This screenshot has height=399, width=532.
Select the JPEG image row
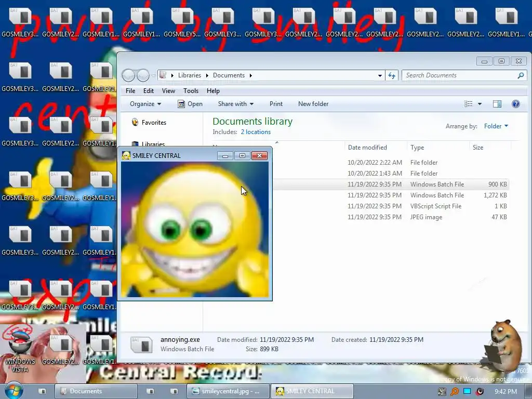pyautogui.click(x=390, y=217)
